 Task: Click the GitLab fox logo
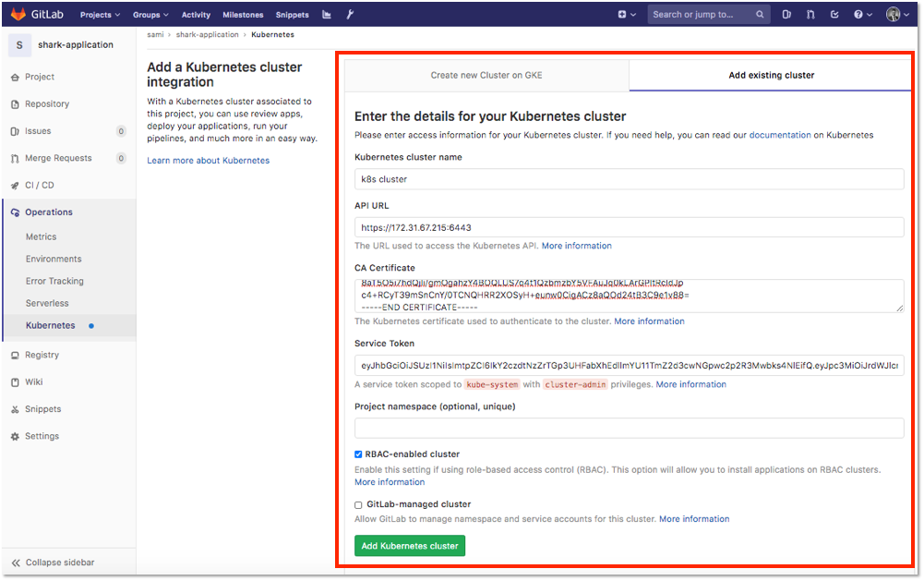coord(18,14)
